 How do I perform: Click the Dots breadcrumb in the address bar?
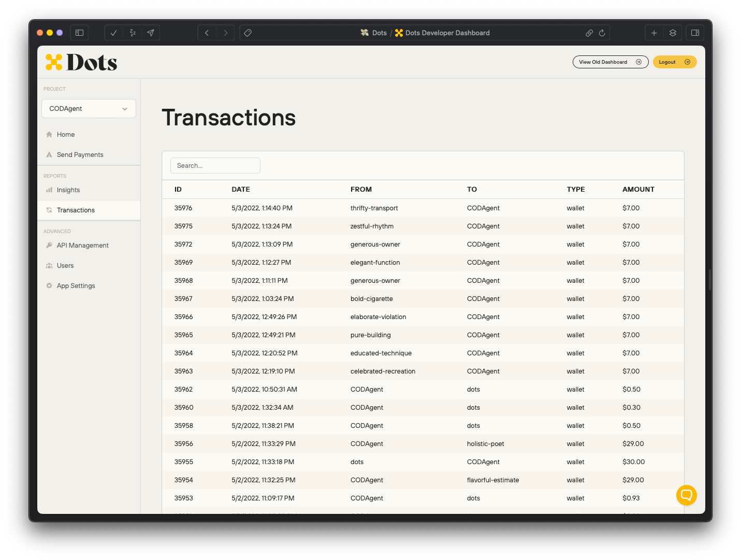click(x=374, y=33)
